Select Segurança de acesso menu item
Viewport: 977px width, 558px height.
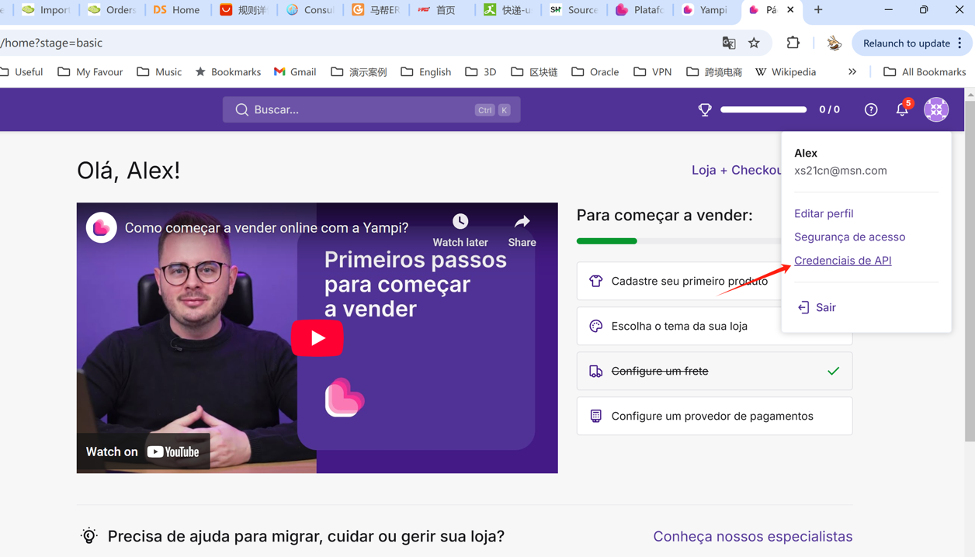pos(849,237)
